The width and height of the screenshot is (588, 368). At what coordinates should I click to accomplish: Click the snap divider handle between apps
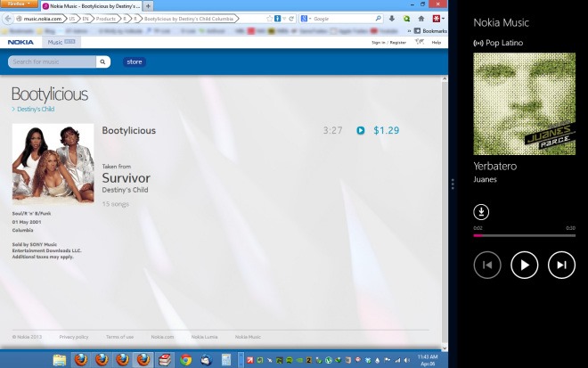453,184
